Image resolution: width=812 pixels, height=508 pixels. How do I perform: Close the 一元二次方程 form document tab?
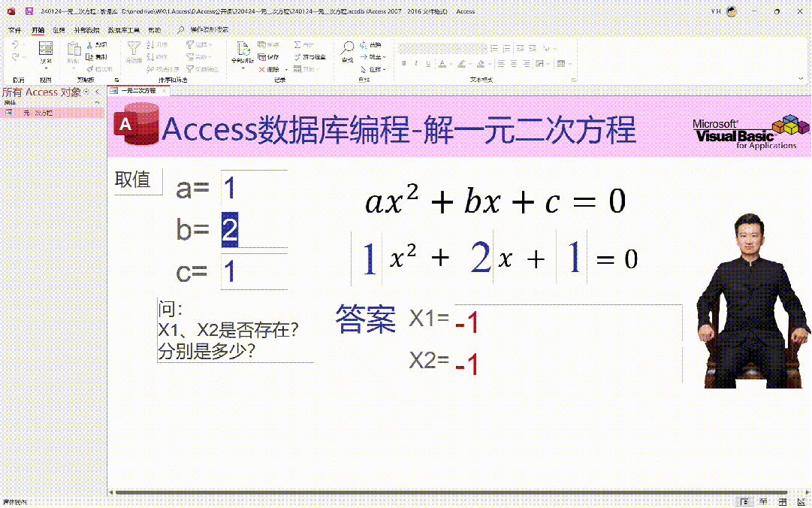pyautogui.click(x=164, y=91)
